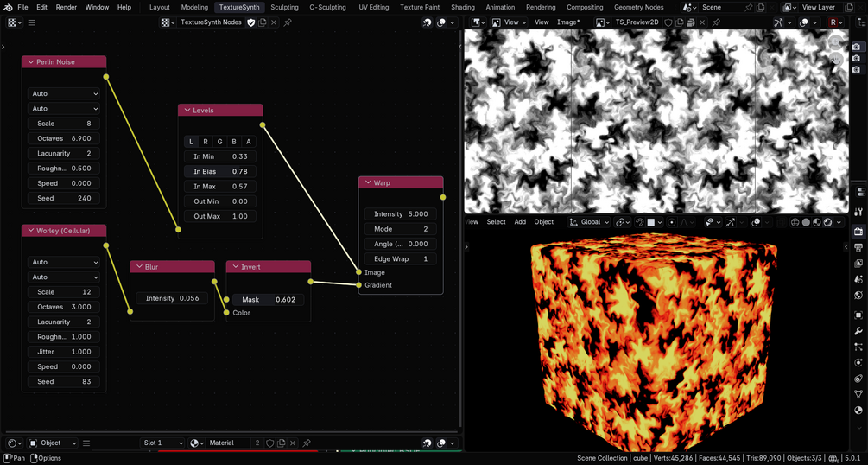Toggle proportional editing in 3D viewport

pyautogui.click(x=671, y=222)
